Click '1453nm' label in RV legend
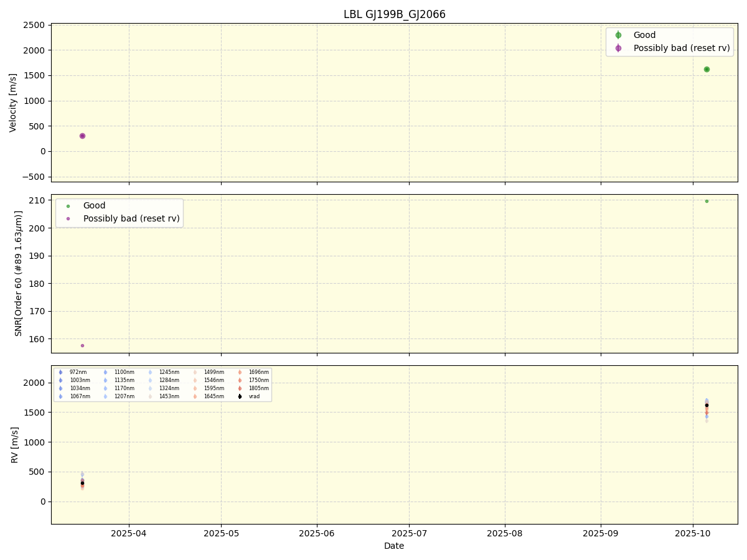This screenshot has width=747, height=560. coord(169,396)
